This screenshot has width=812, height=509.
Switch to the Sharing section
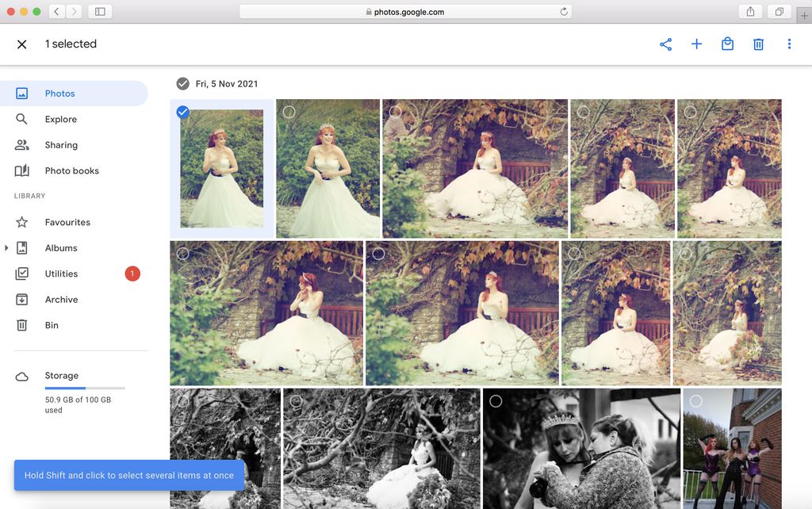60,145
